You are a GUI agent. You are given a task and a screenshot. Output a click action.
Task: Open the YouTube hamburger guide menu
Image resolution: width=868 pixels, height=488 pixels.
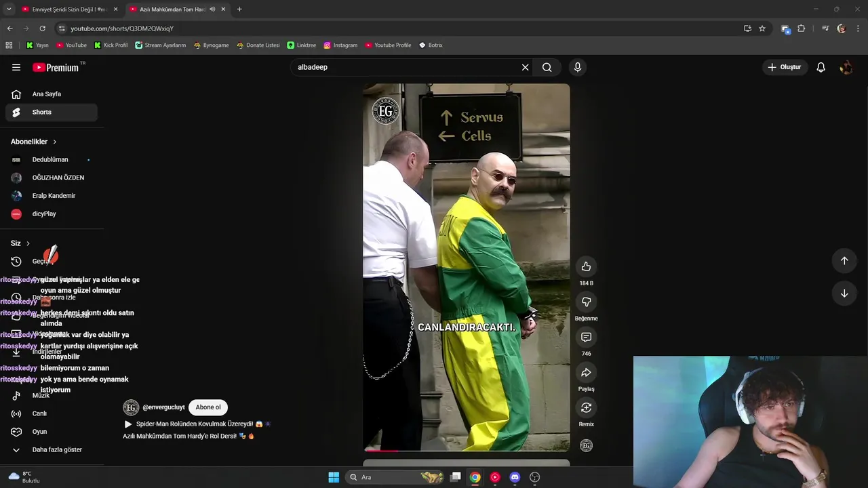pos(16,67)
